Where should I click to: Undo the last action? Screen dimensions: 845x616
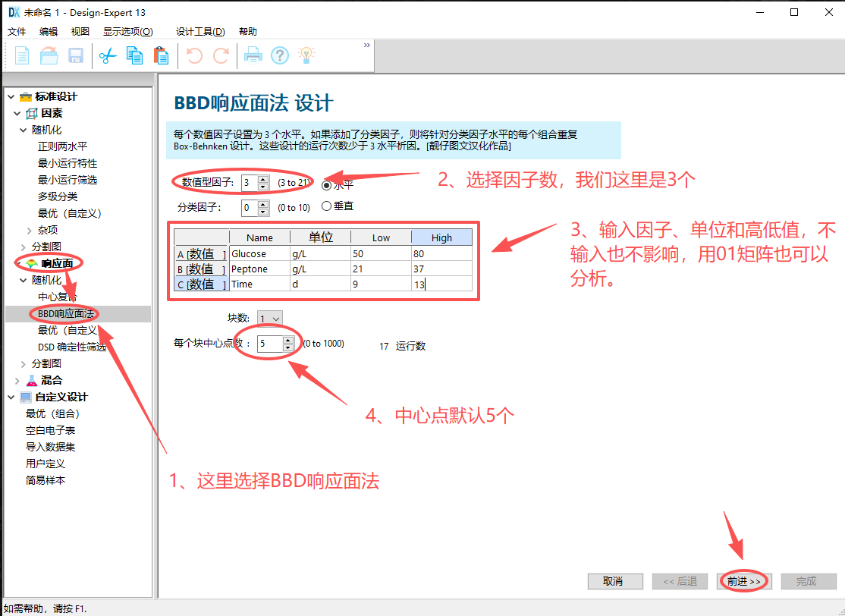(195, 55)
